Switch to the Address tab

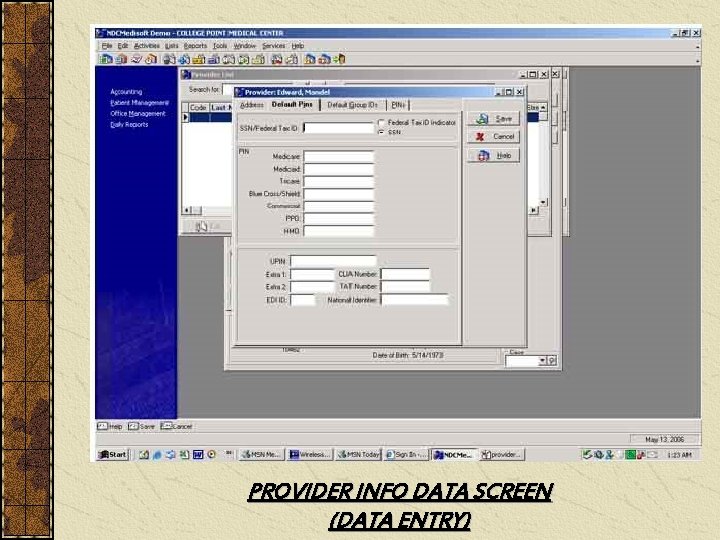252,105
